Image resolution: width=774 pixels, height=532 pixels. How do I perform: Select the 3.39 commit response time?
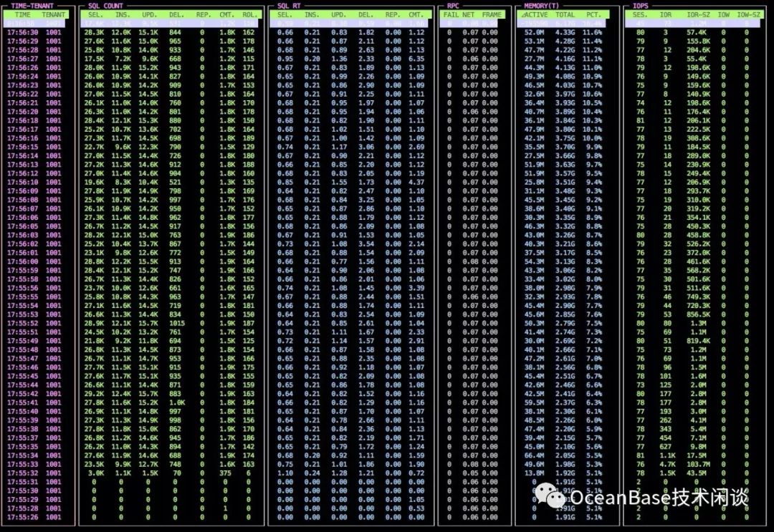(x=416, y=288)
